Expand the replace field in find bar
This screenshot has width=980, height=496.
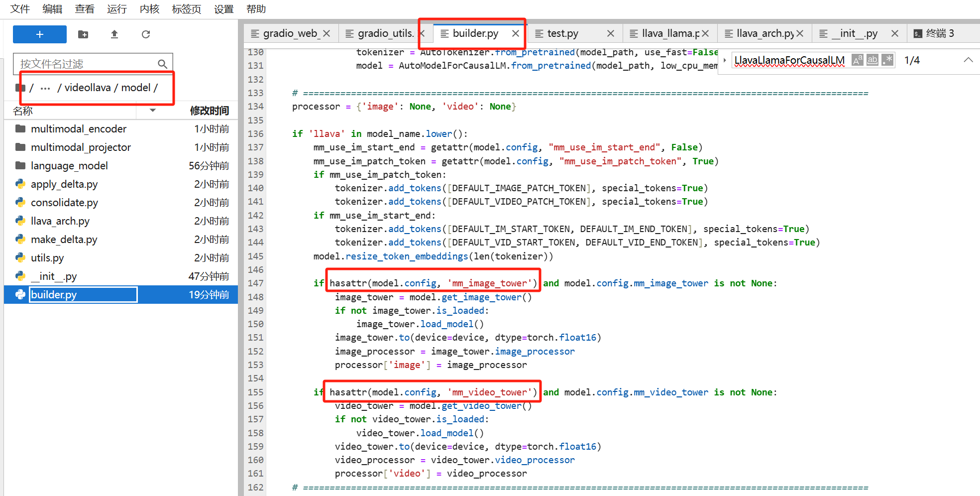(725, 60)
